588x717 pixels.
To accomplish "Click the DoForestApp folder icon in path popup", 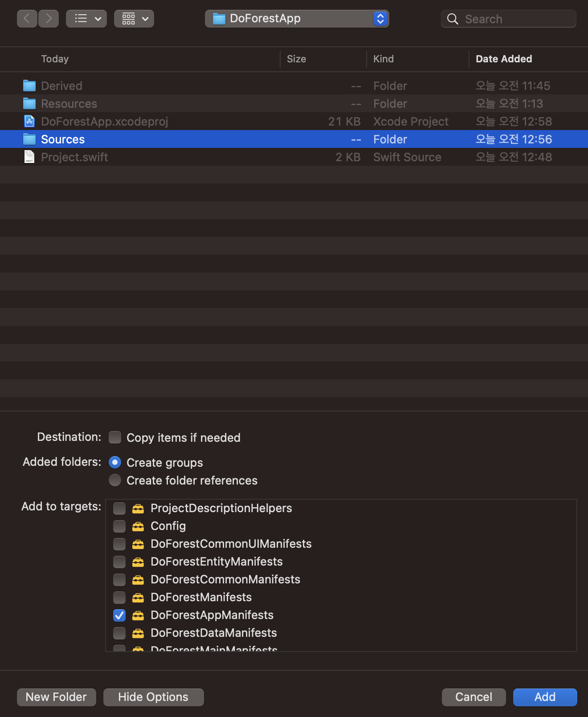I will pos(219,19).
